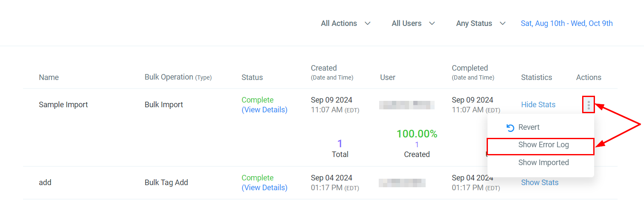The image size is (644, 200).
Task: Open three-dot actions menu for Sample Import
Action: click(x=589, y=105)
